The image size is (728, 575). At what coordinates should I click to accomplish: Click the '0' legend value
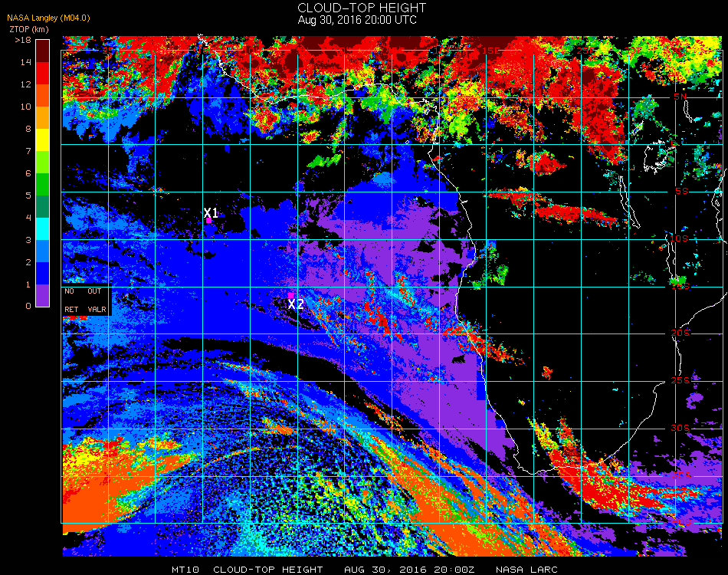coord(28,306)
